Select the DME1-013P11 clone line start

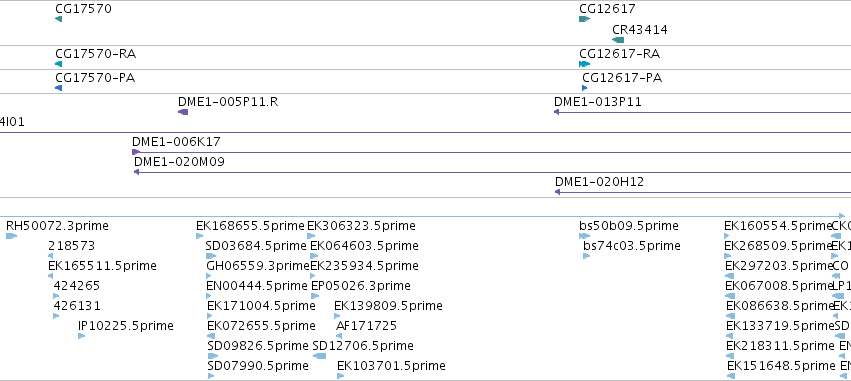(x=557, y=112)
